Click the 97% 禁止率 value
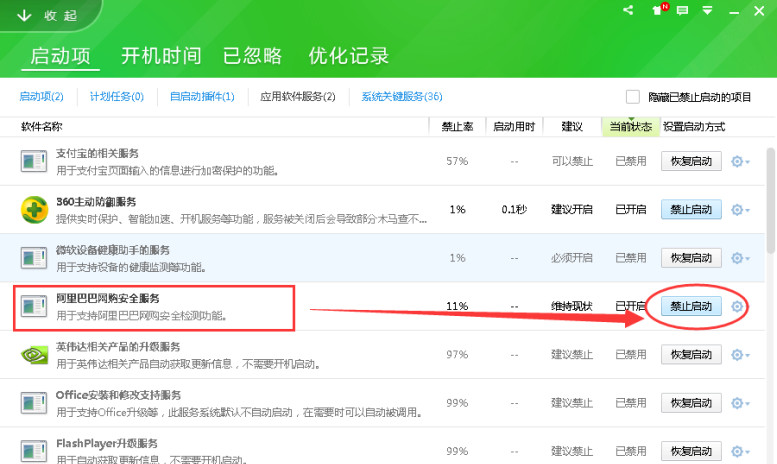Image resolution: width=777 pixels, height=464 pixels. click(x=457, y=354)
